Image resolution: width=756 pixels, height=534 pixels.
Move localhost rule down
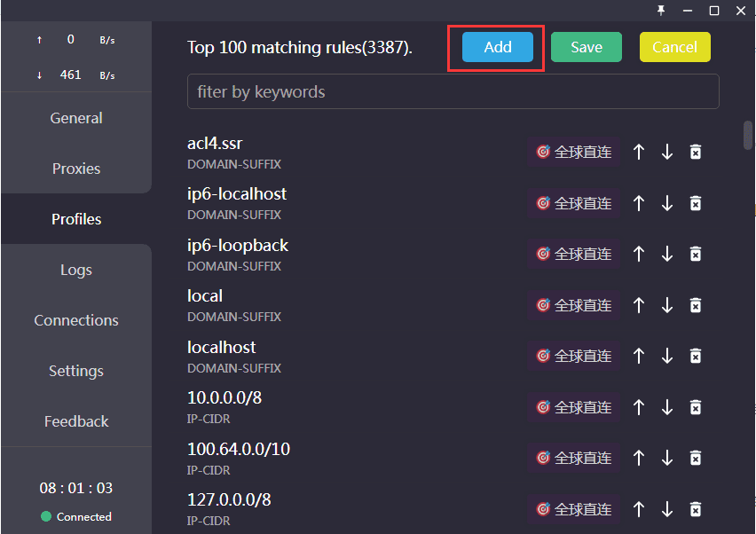click(x=667, y=357)
